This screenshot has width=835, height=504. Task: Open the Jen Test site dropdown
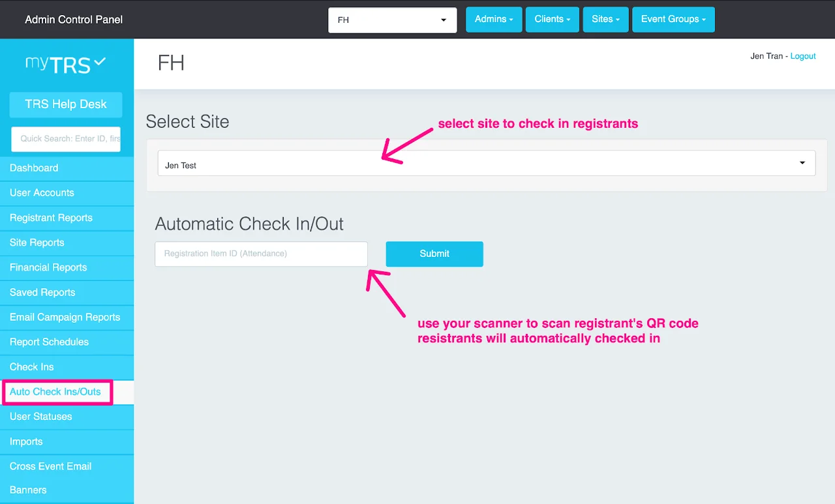[801, 163]
